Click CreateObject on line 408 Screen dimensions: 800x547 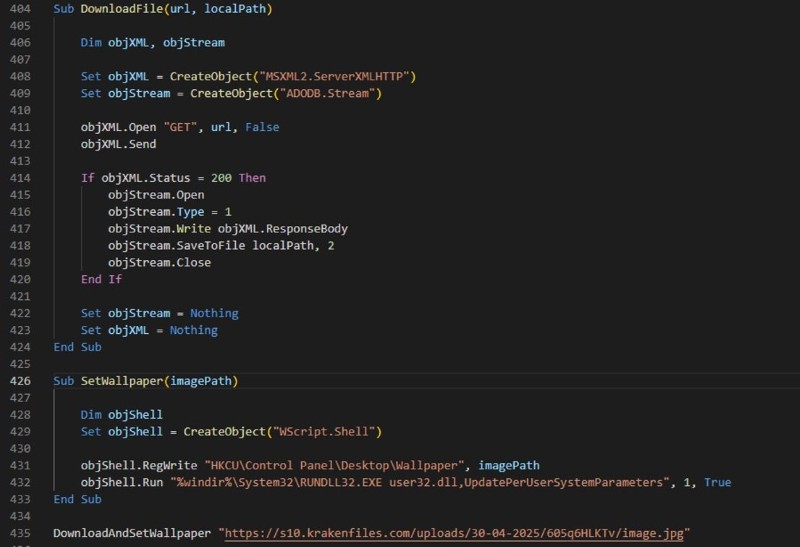pos(211,77)
